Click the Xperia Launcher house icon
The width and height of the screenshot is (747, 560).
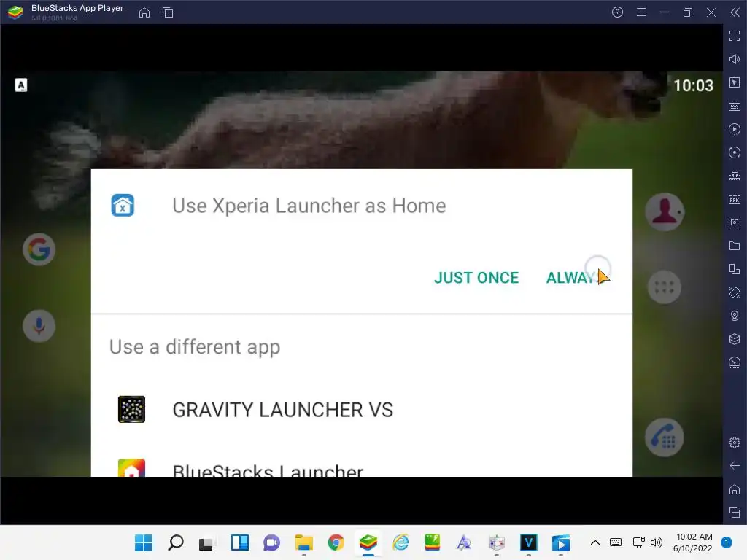(x=123, y=206)
